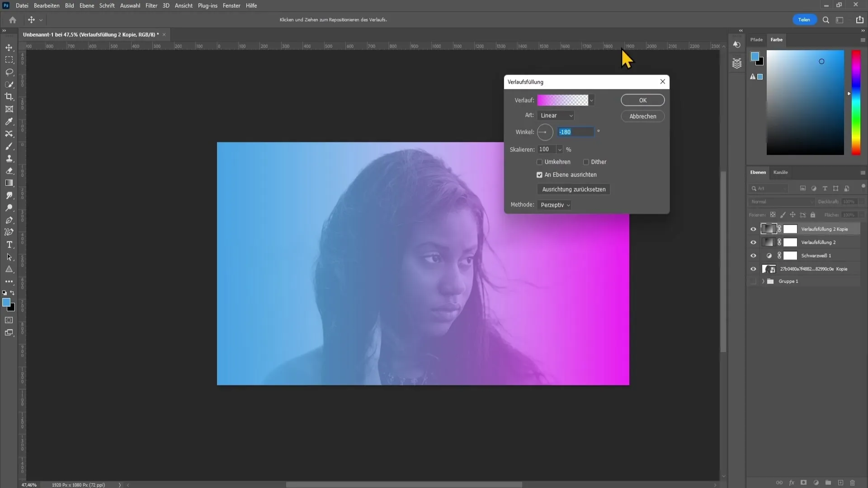
Task: Open the Methode Perzeptiv dropdown
Action: 555,205
